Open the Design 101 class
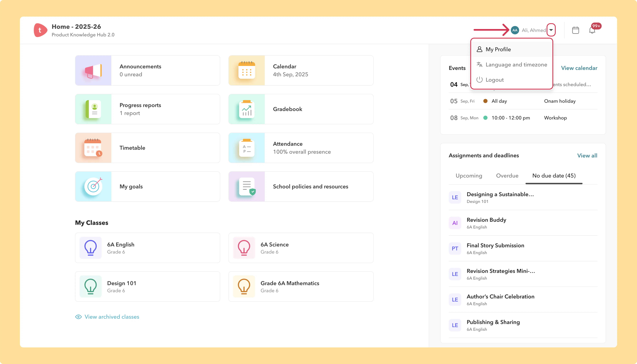 tap(148, 286)
